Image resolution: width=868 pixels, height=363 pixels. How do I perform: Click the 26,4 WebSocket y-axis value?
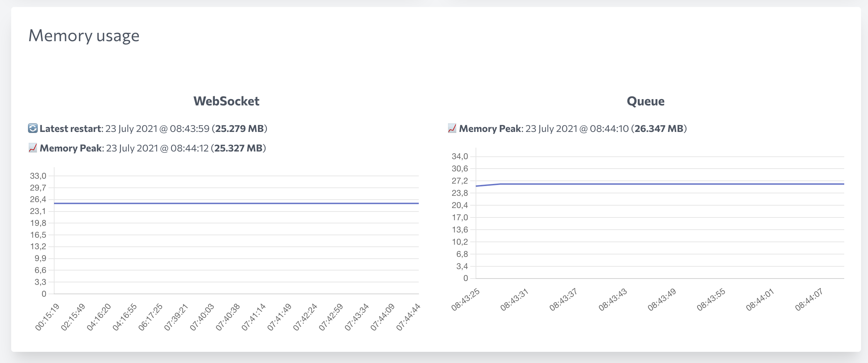pyautogui.click(x=38, y=199)
